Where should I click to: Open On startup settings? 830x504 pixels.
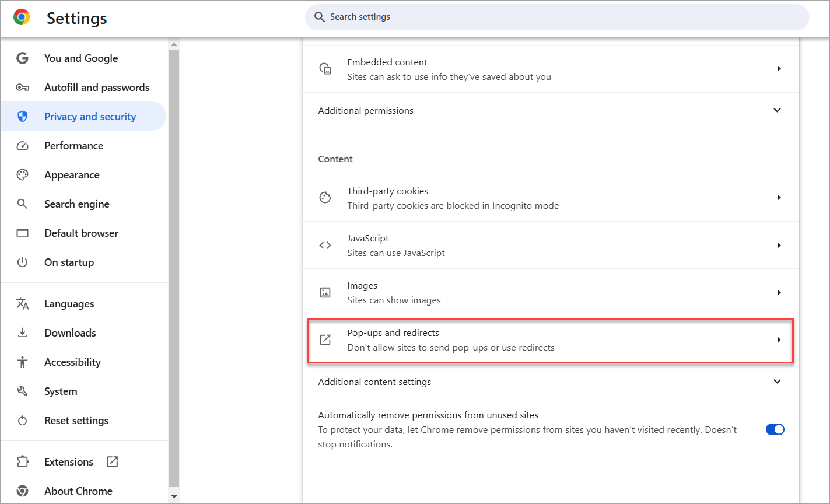point(83,262)
